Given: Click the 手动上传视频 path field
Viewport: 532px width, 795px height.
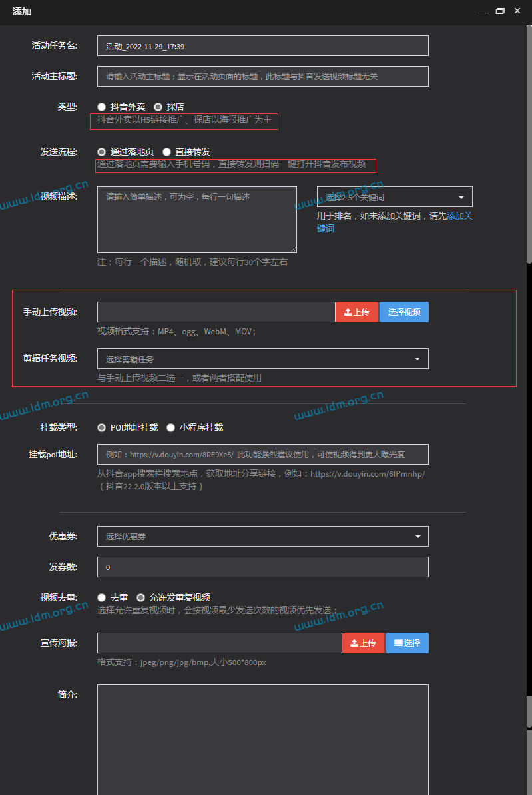Looking at the screenshot, I should pyautogui.click(x=216, y=312).
